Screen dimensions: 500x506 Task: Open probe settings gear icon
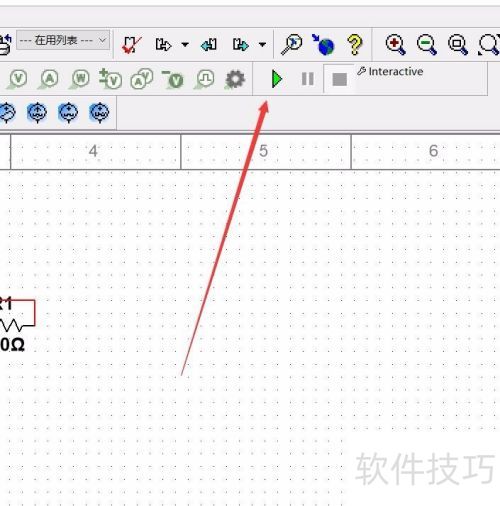coord(235,79)
